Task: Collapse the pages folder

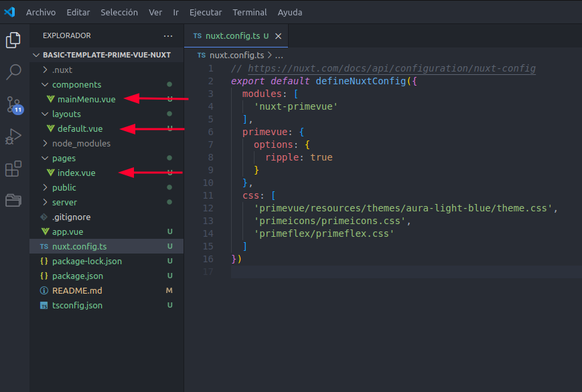Action: coord(106,158)
